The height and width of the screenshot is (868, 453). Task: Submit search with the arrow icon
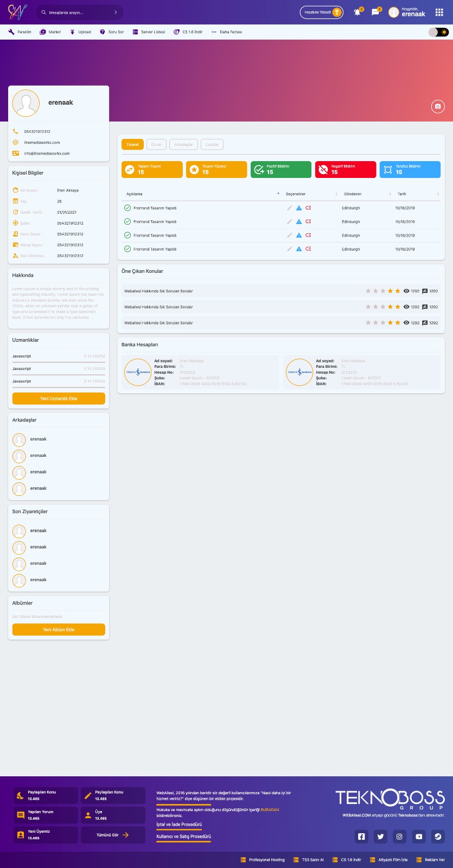[116, 12]
